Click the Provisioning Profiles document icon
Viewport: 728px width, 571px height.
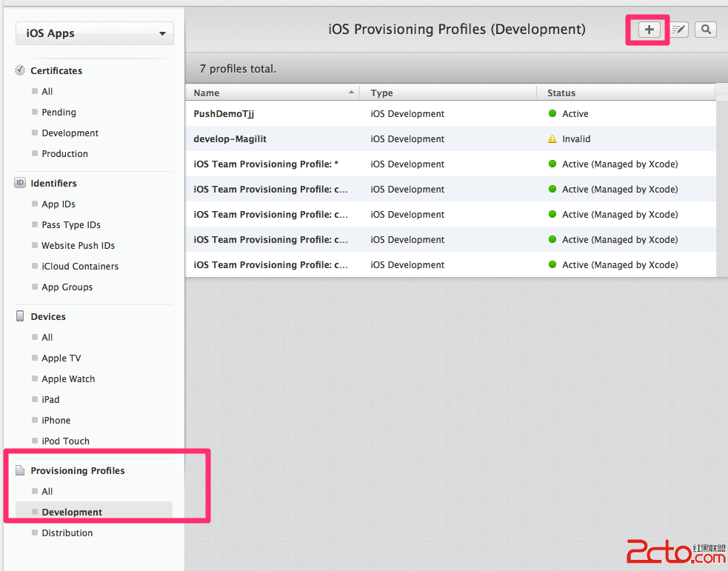20,470
